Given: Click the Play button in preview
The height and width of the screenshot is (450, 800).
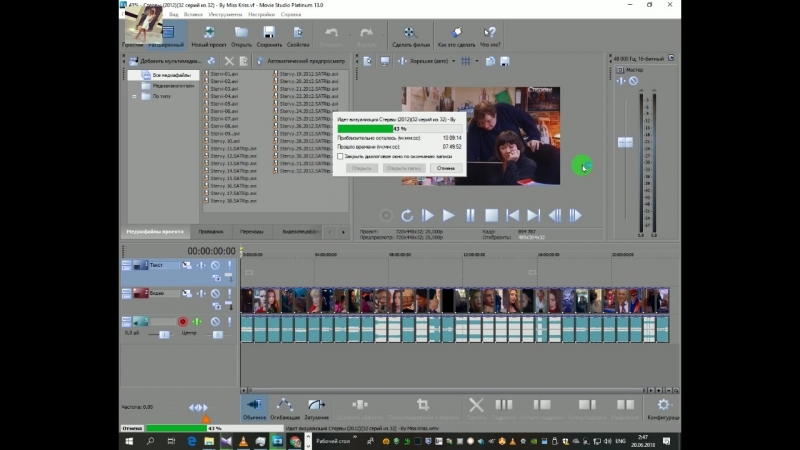Looking at the screenshot, I should pyautogui.click(x=449, y=215).
